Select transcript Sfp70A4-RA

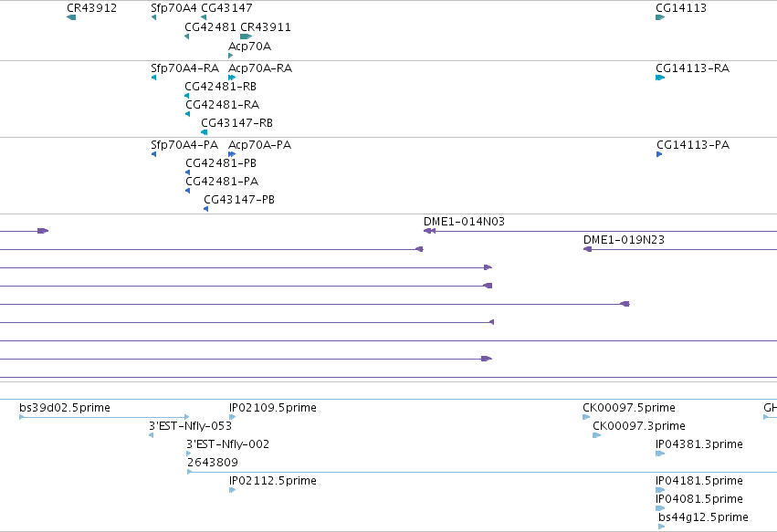[x=184, y=68]
